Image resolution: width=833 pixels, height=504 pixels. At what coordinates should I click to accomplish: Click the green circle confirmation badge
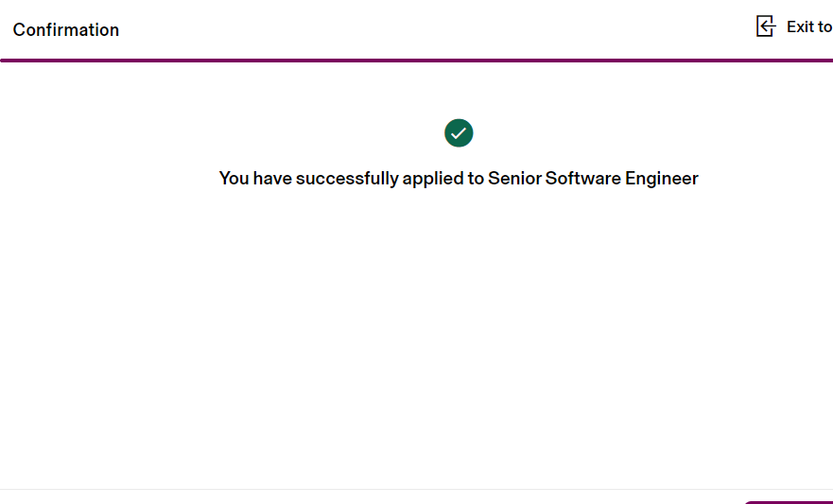[x=459, y=133]
